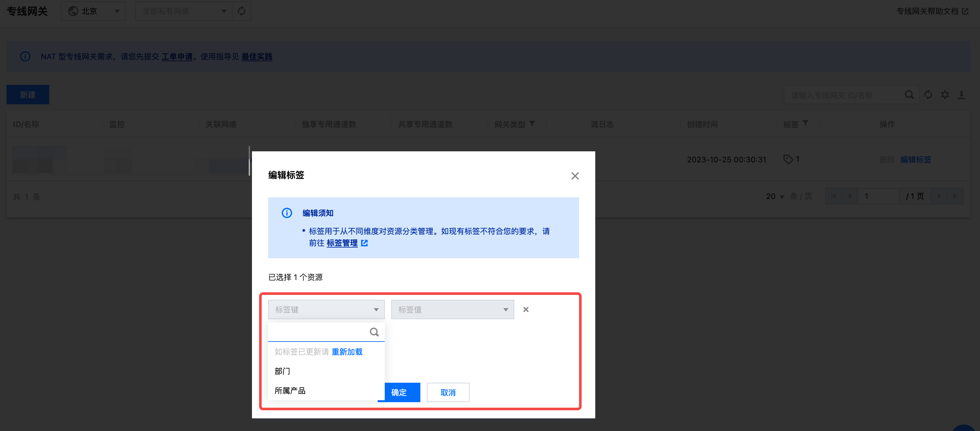Image resolution: width=980 pixels, height=431 pixels.
Task: Click the refresh list icon near settings gear
Action: point(928,95)
